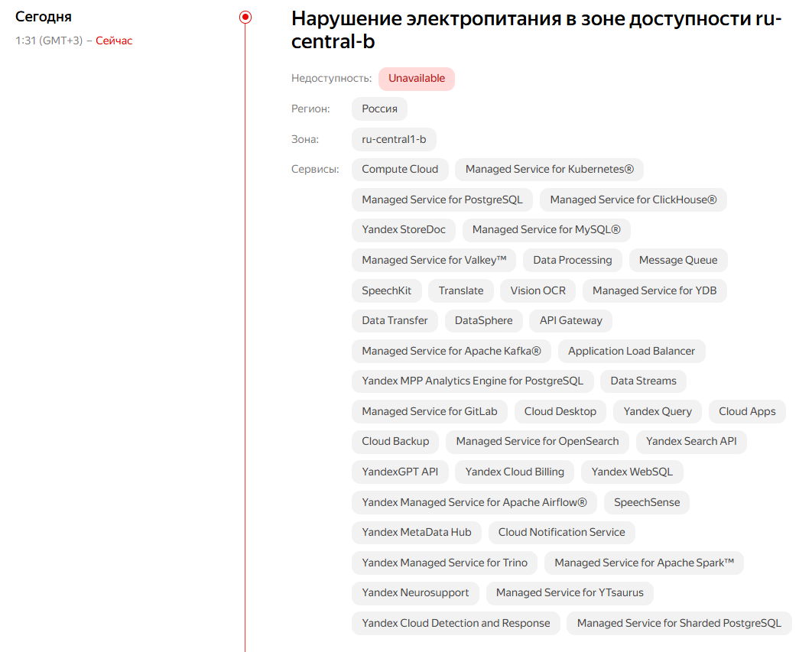
Task: Click the Регион field label
Action: coord(310,109)
